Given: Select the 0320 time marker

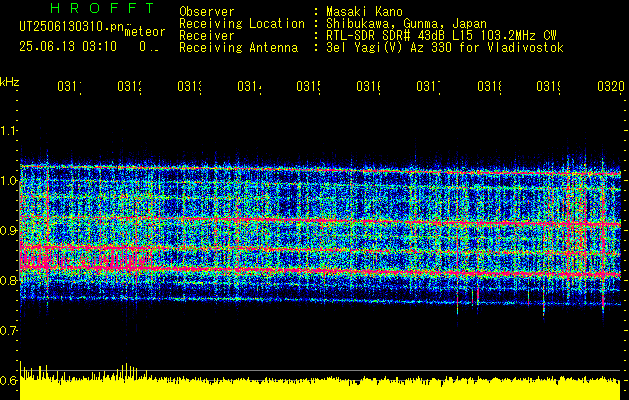Looking at the screenshot, I should pos(611,86).
